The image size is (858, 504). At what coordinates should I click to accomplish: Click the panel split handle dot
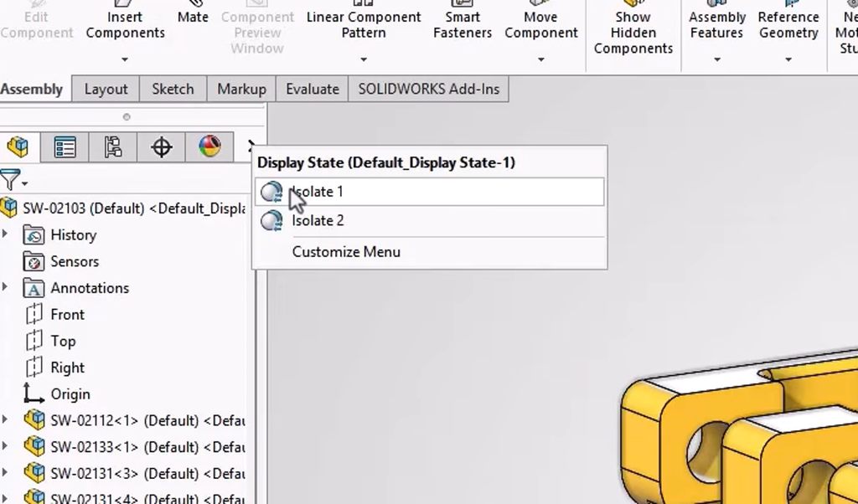(127, 117)
